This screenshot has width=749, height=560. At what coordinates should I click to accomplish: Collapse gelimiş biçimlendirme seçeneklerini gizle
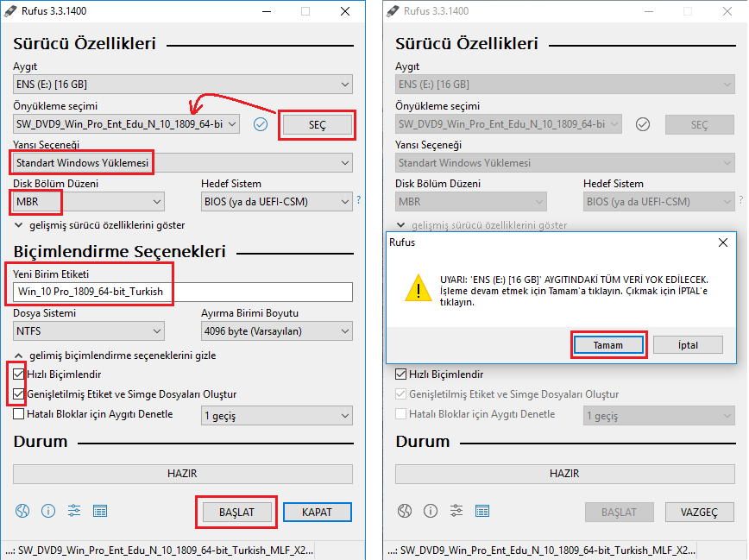click(115, 356)
